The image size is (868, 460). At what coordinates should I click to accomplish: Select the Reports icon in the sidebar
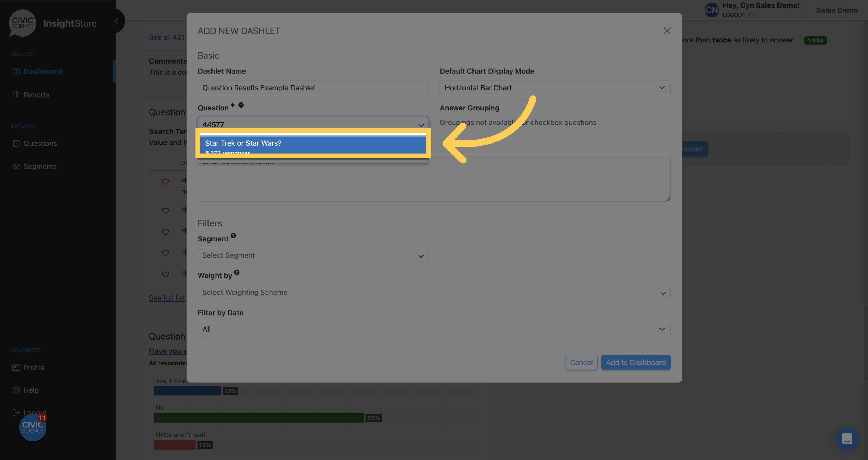[16, 95]
